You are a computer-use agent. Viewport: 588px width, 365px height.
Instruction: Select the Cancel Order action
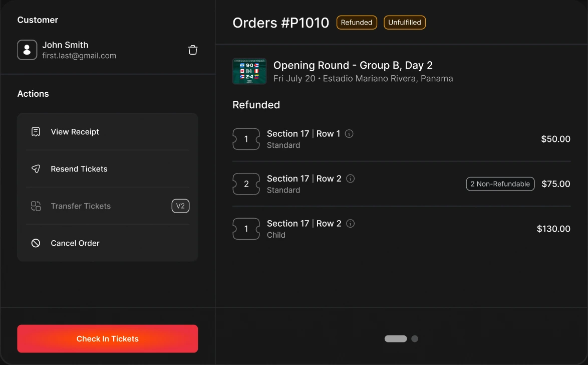click(x=108, y=243)
